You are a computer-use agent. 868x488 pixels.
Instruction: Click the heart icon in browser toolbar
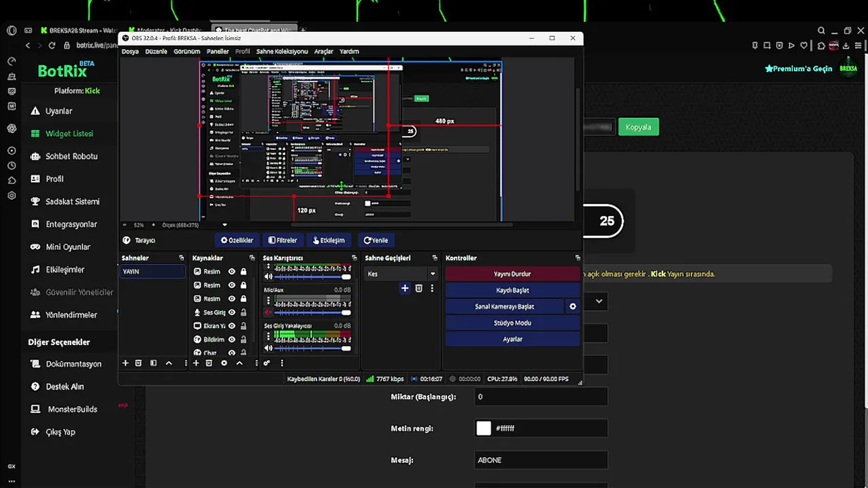(x=804, y=45)
